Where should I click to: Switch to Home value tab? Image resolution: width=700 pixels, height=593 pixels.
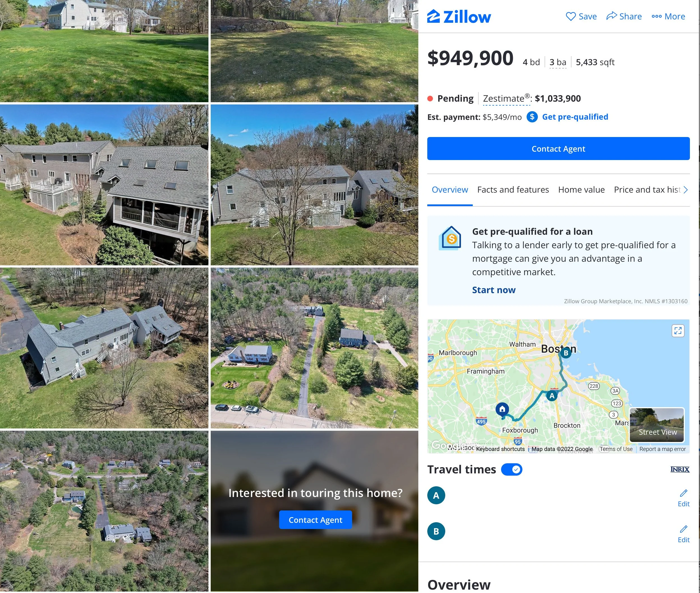tap(581, 190)
